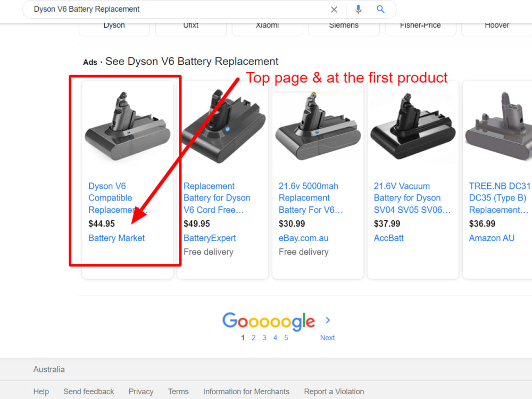Go to next page via chevron arrow
Viewport: 532px width, 399px height.
click(327, 320)
